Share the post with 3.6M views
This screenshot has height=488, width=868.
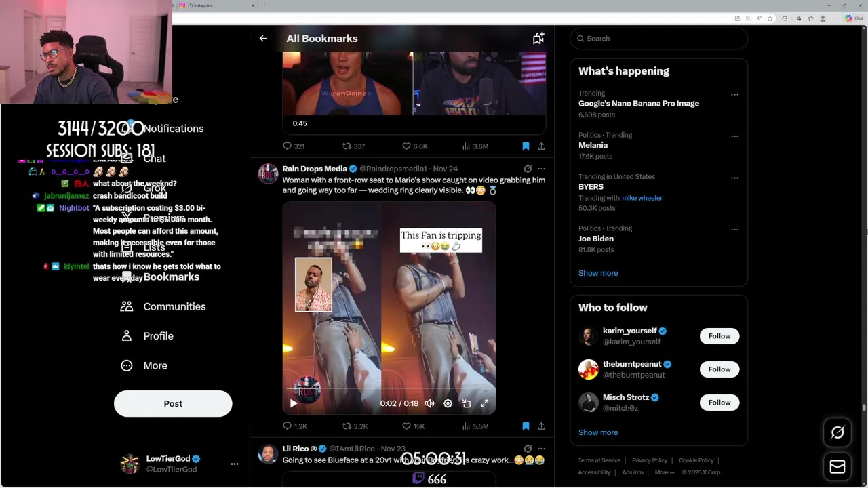coord(541,146)
